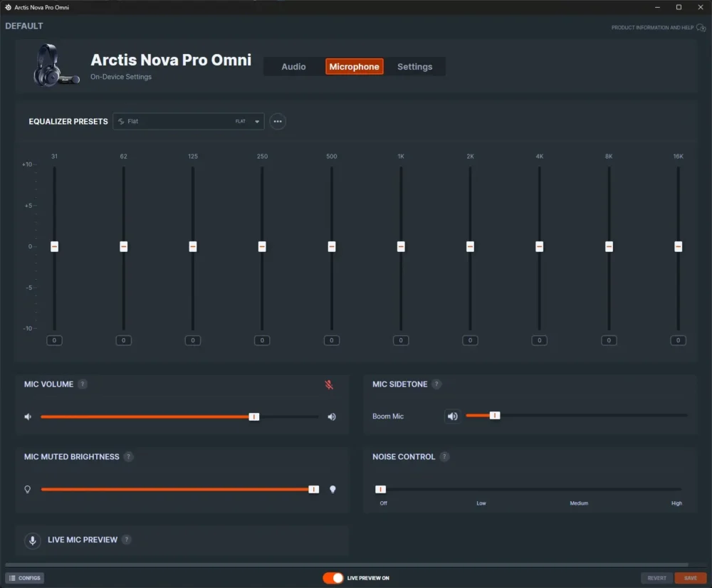The image size is (712, 588).
Task: Click the 8K gain value field
Action: [609, 340]
